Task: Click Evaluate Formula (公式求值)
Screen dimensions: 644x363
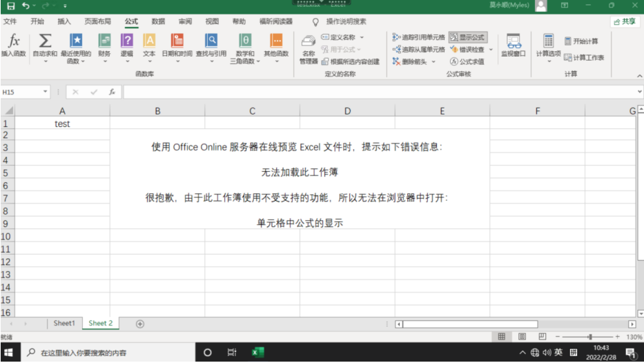Action: (x=467, y=61)
